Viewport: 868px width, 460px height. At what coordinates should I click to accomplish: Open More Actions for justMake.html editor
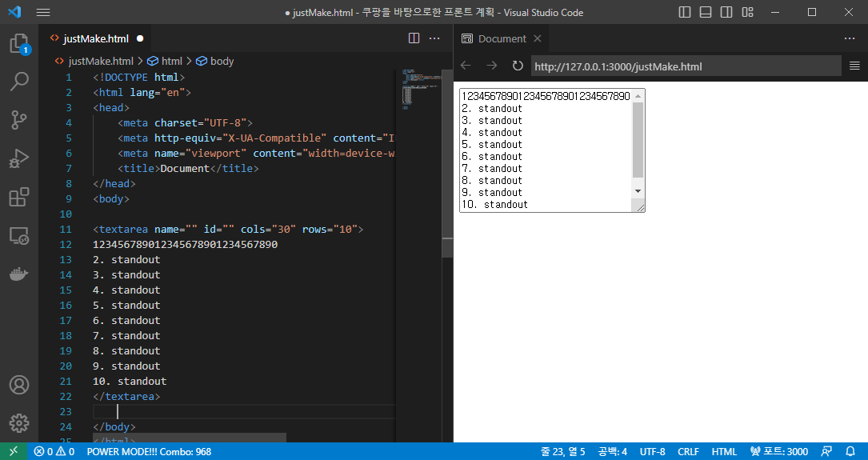(434, 38)
